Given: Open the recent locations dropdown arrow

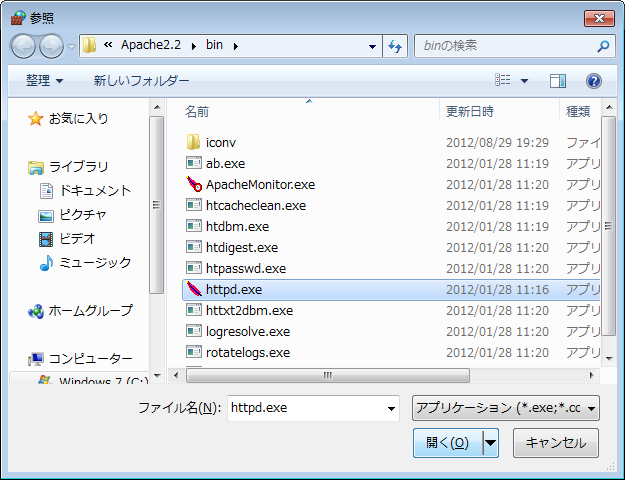Looking at the screenshot, I should 71,47.
